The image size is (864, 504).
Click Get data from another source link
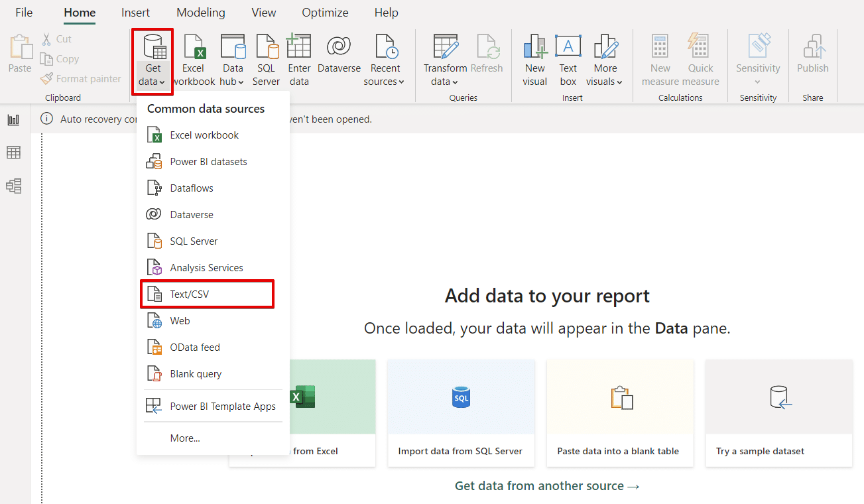[546, 485]
